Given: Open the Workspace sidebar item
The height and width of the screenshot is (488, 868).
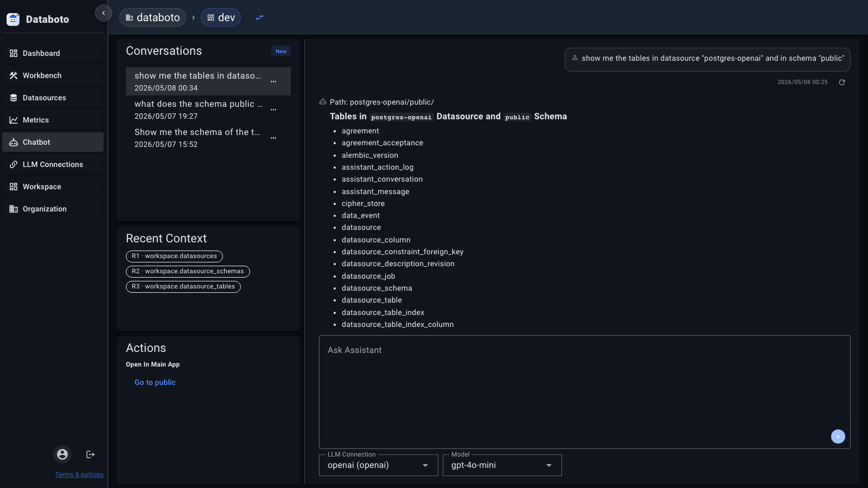Looking at the screenshot, I should click(53, 187).
